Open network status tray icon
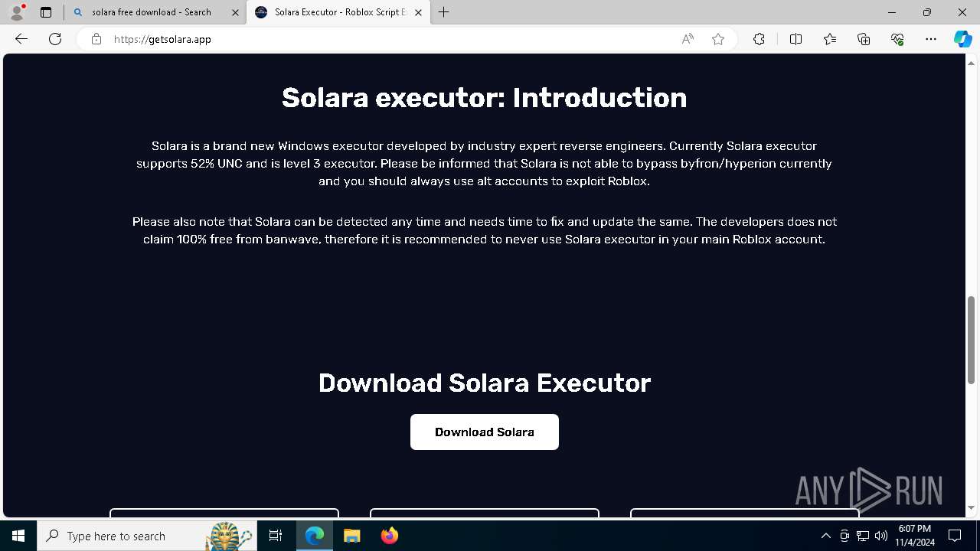 tap(863, 536)
